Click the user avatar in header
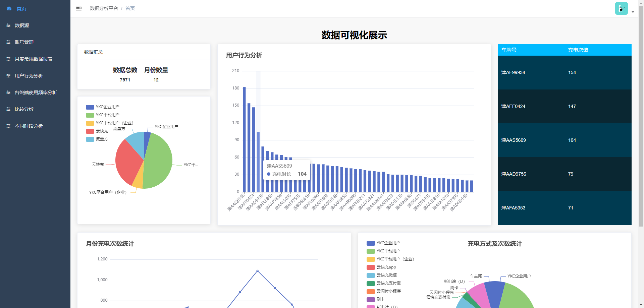Viewport: 644px width, 308px height. click(621, 8)
